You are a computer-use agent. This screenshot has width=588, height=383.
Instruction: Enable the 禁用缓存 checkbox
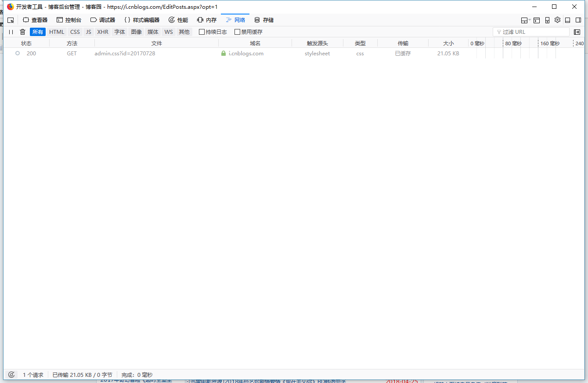[x=238, y=32]
